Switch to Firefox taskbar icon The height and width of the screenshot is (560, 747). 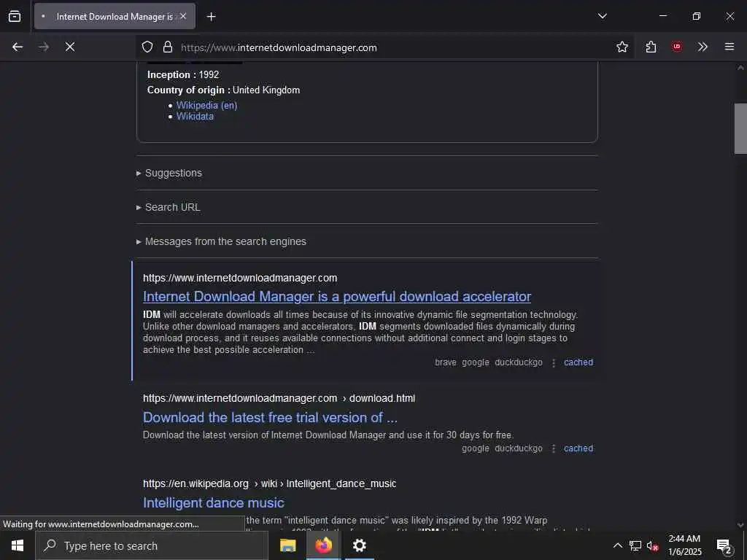coord(323,545)
